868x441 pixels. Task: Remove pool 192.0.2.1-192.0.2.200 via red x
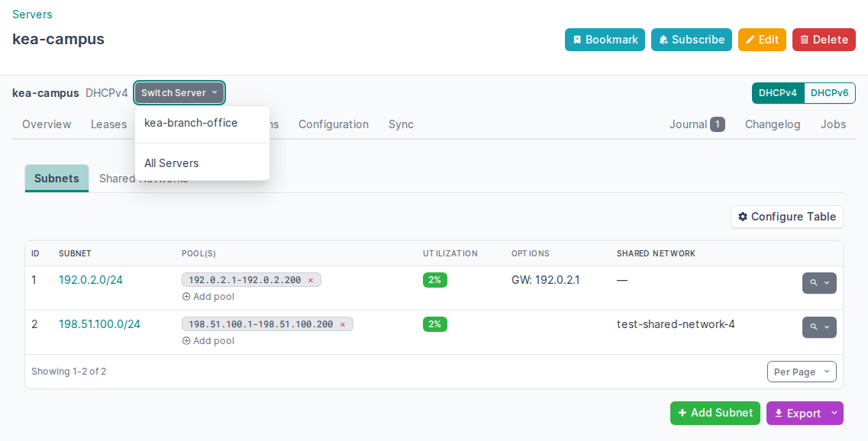point(311,281)
